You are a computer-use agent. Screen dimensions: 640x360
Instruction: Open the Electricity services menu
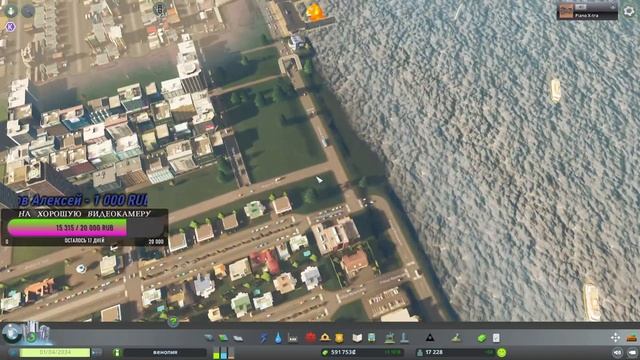tap(264, 338)
